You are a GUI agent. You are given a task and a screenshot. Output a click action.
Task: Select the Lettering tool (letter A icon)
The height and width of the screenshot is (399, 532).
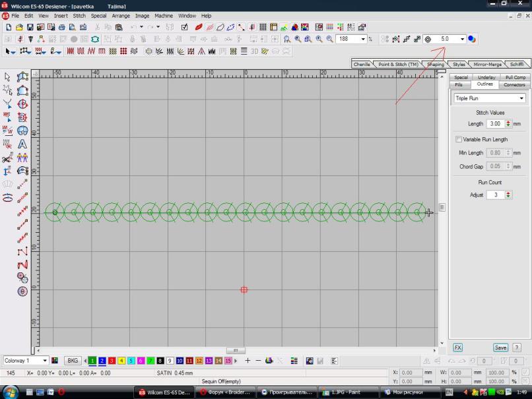click(x=22, y=144)
